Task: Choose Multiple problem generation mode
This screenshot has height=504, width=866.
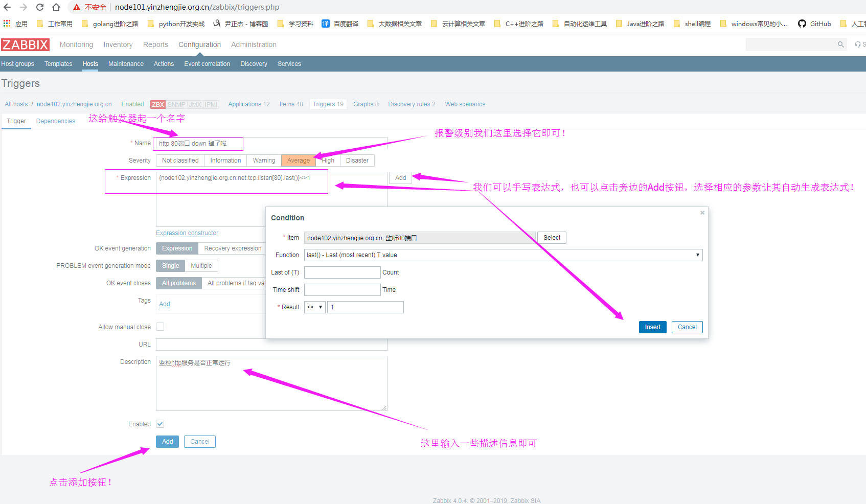Action: [x=201, y=266]
